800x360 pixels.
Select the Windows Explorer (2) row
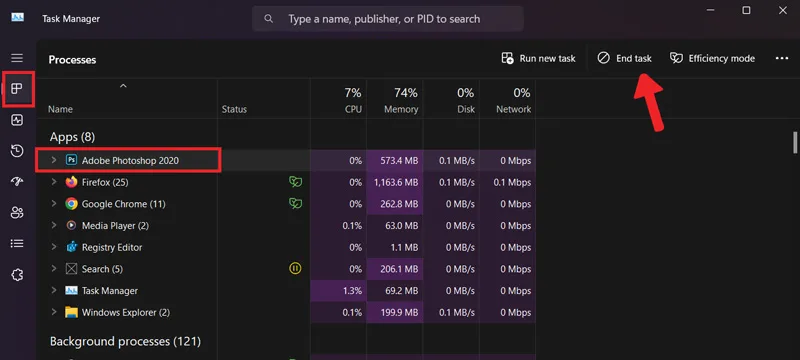click(286, 312)
